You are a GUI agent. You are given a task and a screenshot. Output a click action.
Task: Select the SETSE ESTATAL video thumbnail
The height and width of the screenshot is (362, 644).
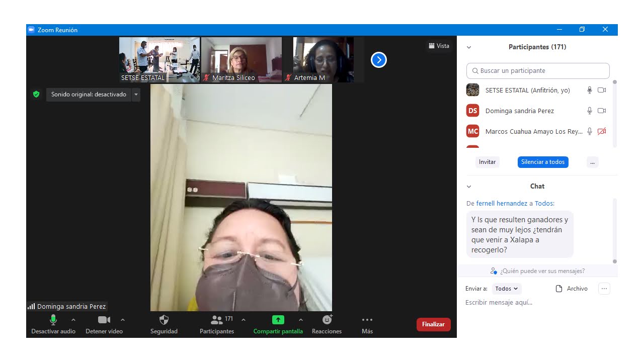(159, 60)
